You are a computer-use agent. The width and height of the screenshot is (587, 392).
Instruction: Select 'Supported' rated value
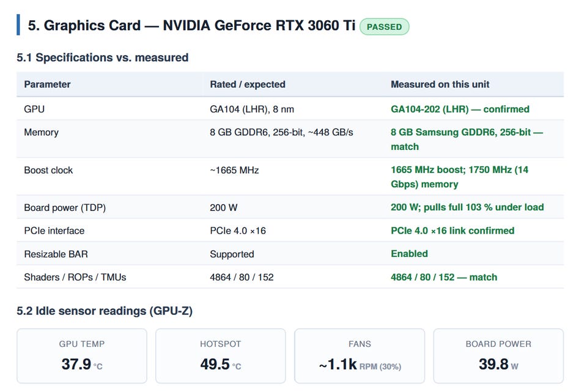[x=232, y=254]
